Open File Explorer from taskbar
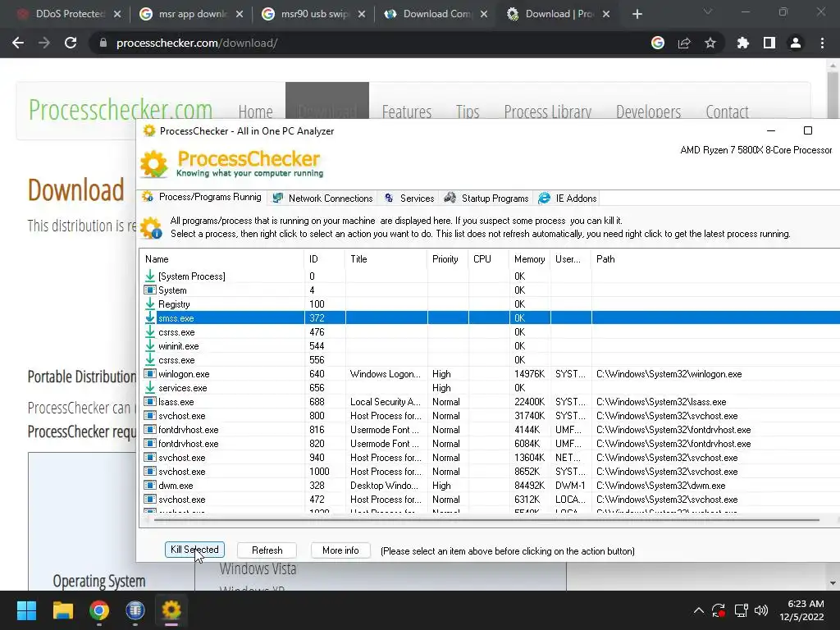The image size is (840, 630). tap(62, 610)
